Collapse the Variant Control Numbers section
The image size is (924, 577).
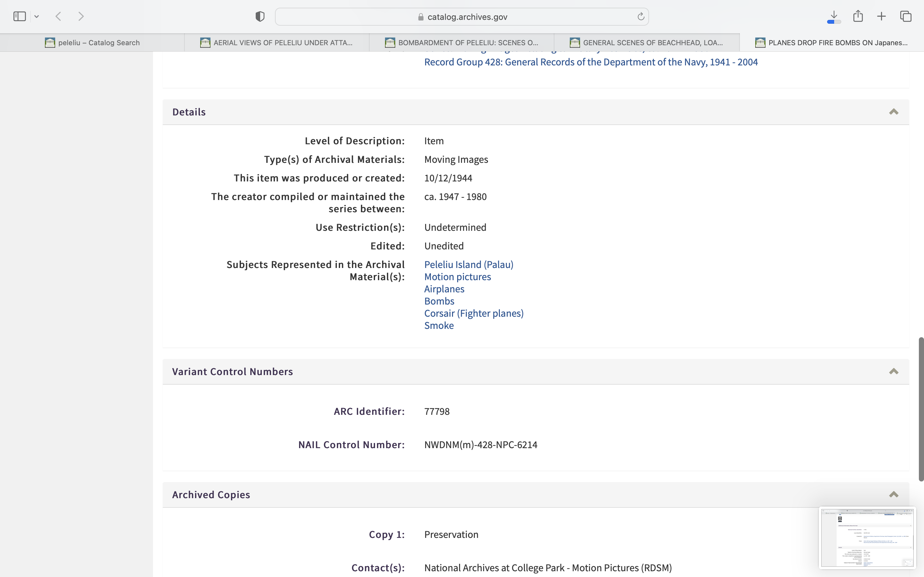[x=894, y=371]
